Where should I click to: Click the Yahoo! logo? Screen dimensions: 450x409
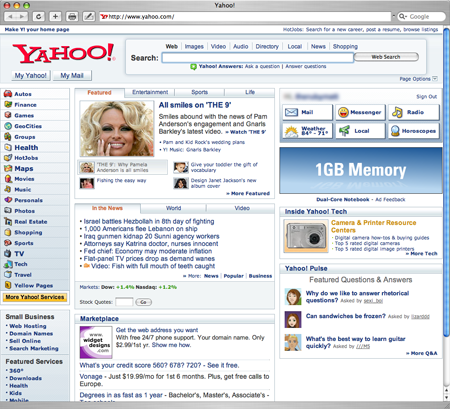64,53
